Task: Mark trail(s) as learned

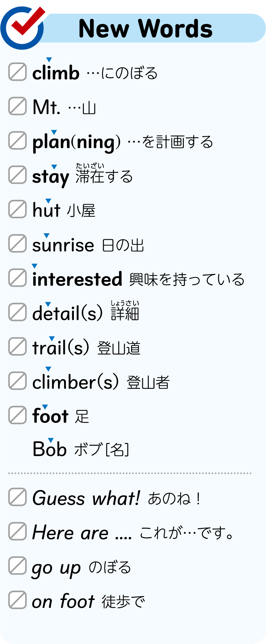Action: (17, 346)
